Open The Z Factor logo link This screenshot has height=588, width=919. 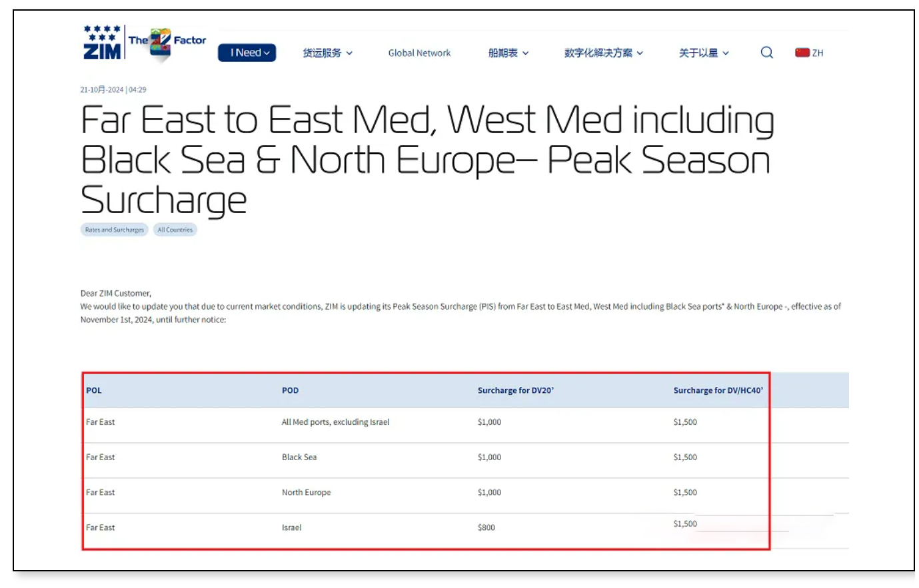167,44
